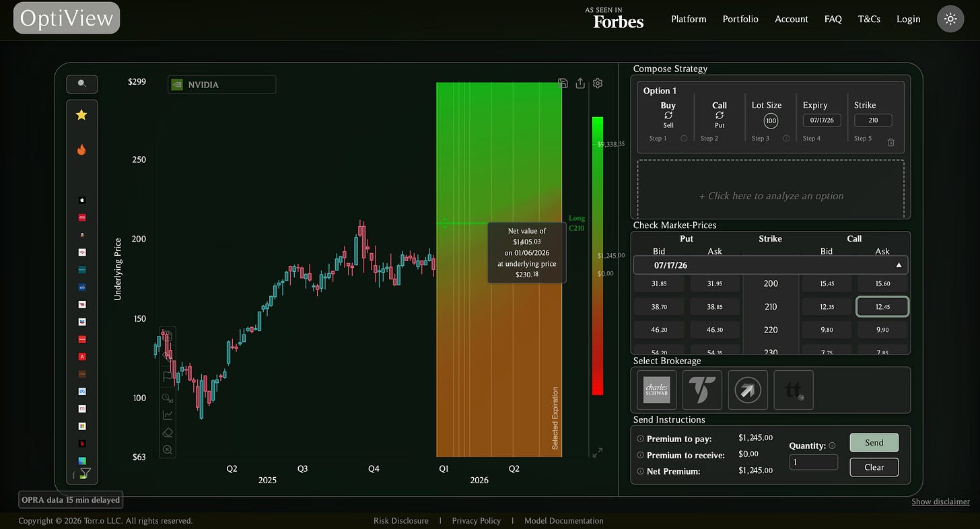Select the Meta ticker logo in sidebar
The width and height of the screenshot is (980, 529).
click(x=82, y=391)
